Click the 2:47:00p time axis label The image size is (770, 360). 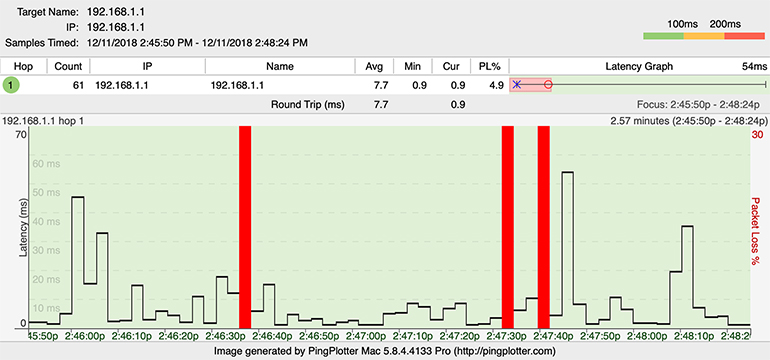tap(366, 337)
